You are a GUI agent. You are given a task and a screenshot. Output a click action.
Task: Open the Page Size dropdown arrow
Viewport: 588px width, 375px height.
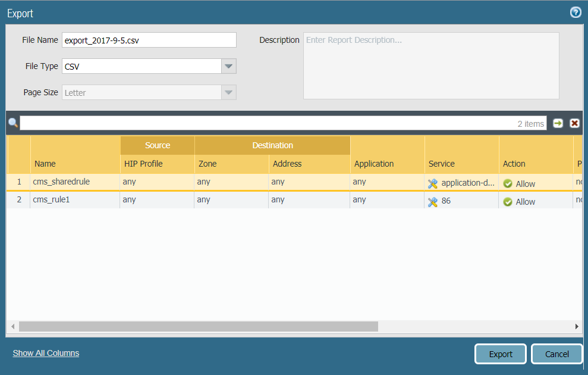coord(229,92)
